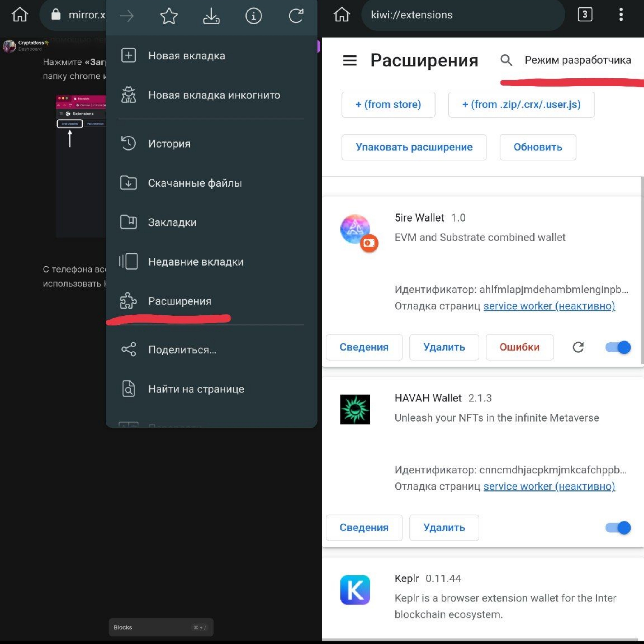Viewport: 644px width, 644px height.
Task: Tap the home icon in the Kiwi browser
Action: 342,15
